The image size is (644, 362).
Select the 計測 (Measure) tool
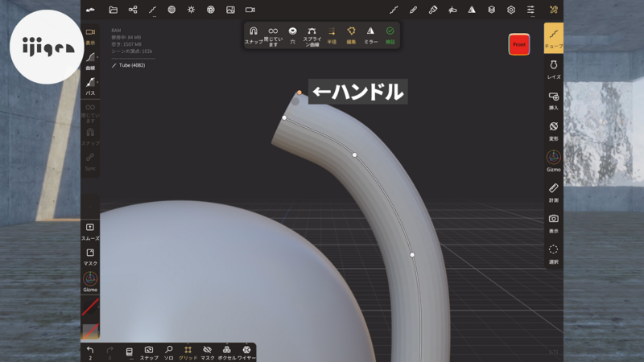[x=554, y=193]
